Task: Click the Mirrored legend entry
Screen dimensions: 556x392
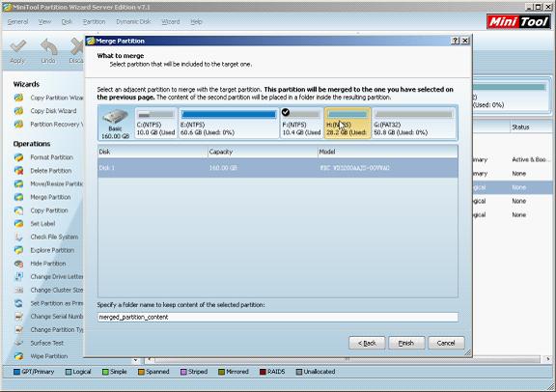Action: pos(234,372)
